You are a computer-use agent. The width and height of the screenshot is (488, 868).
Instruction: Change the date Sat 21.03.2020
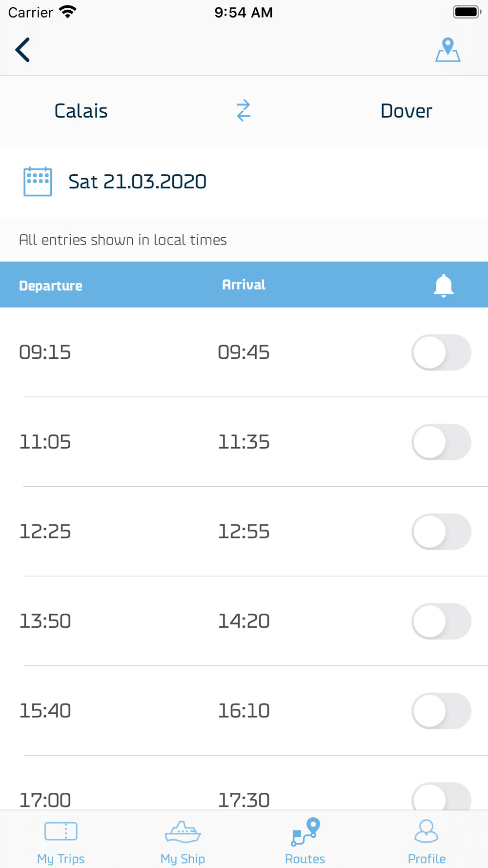click(x=137, y=182)
